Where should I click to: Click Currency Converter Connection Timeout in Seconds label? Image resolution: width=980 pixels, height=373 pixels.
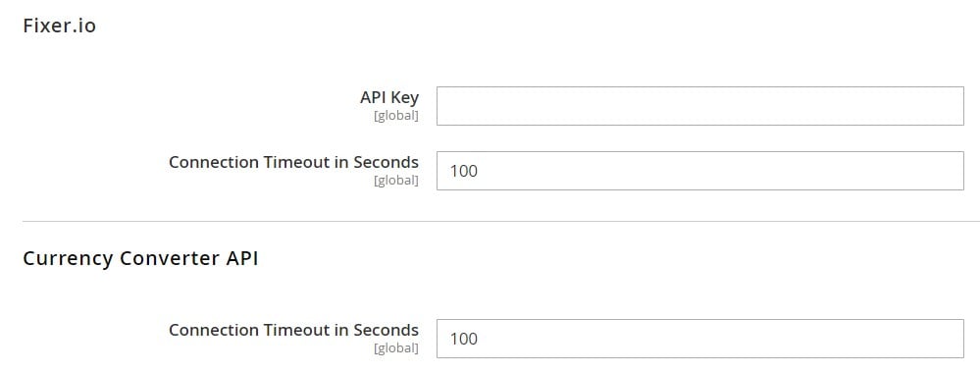coord(293,330)
